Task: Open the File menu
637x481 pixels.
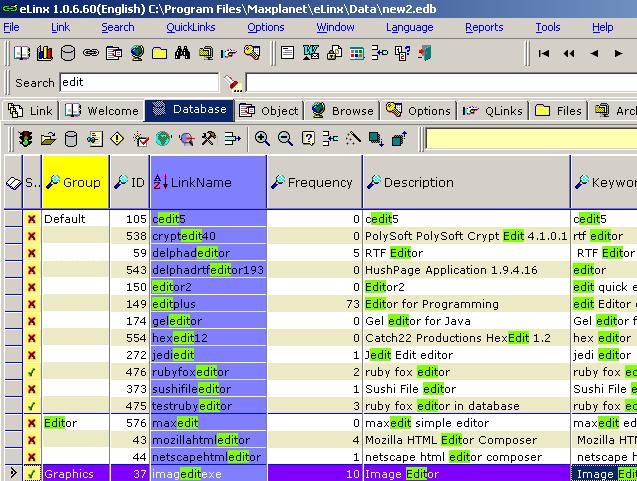Action: [11, 27]
